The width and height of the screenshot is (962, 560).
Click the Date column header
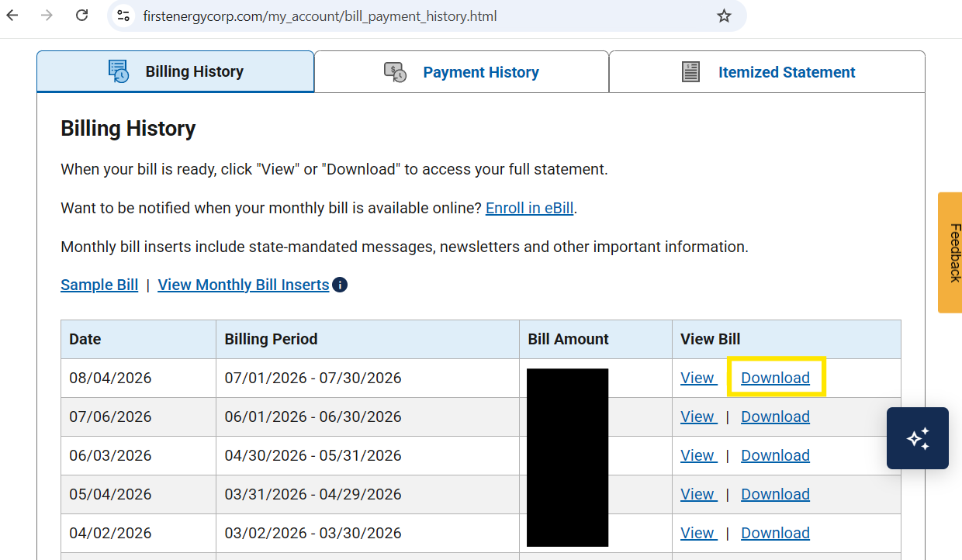pyautogui.click(x=138, y=339)
